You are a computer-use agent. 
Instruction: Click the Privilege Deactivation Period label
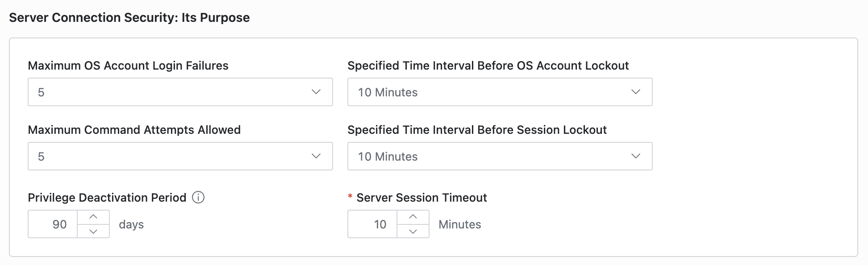click(107, 198)
